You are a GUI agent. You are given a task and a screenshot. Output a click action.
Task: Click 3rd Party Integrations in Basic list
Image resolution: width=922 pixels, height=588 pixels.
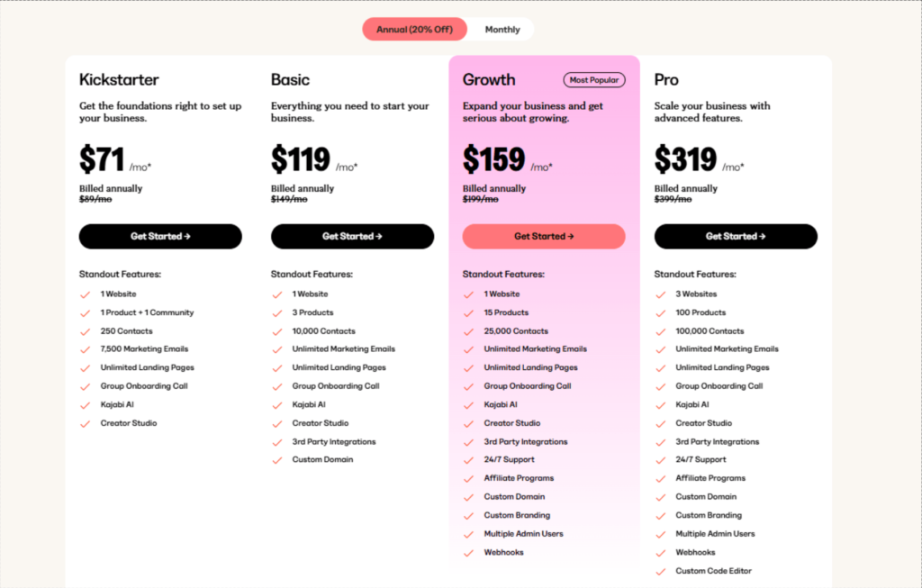334,441
